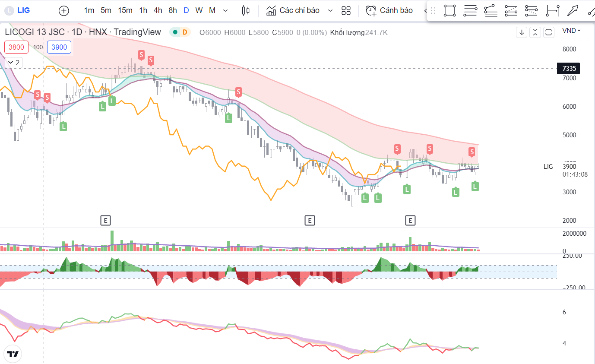
Task: Switch to the 1h timeframe
Action: (143, 10)
